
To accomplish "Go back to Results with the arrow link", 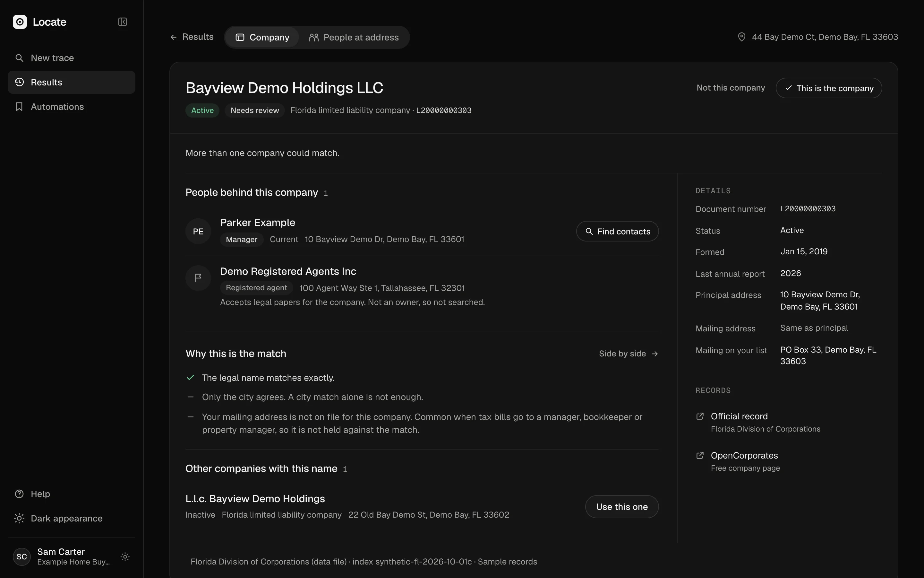I will pyautogui.click(x=192, y=37).
